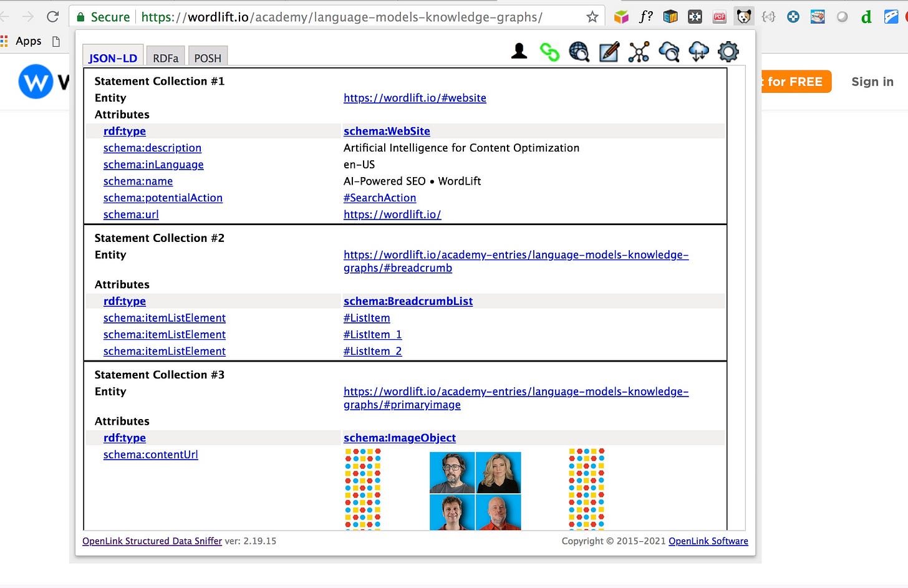This screenshot has height=588, width=908.
Task: Click the gray curly braces extension icon
Action: 768,17
